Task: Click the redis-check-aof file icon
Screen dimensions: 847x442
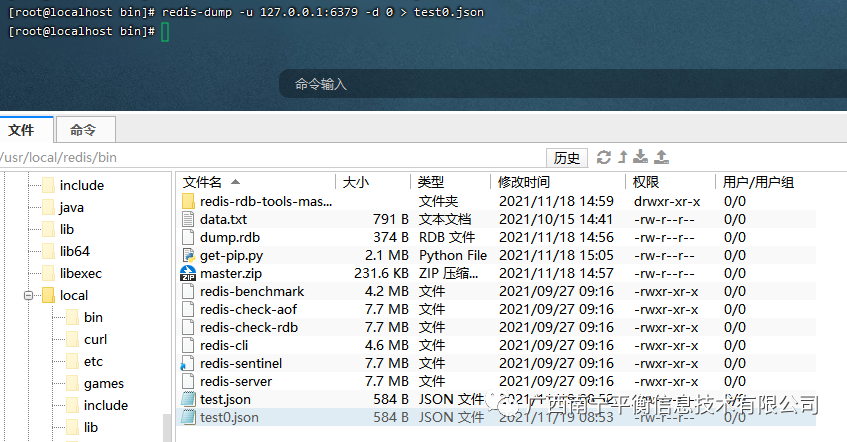Action: (x=188, y=309)
